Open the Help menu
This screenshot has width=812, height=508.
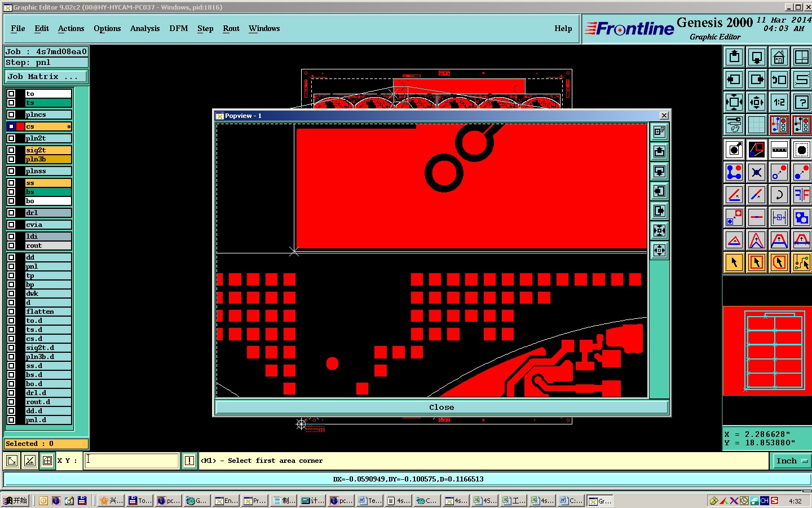click(563, 28)
